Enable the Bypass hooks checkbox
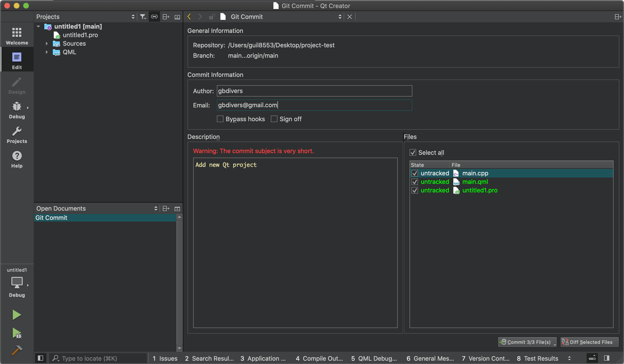 pos(220,119)
